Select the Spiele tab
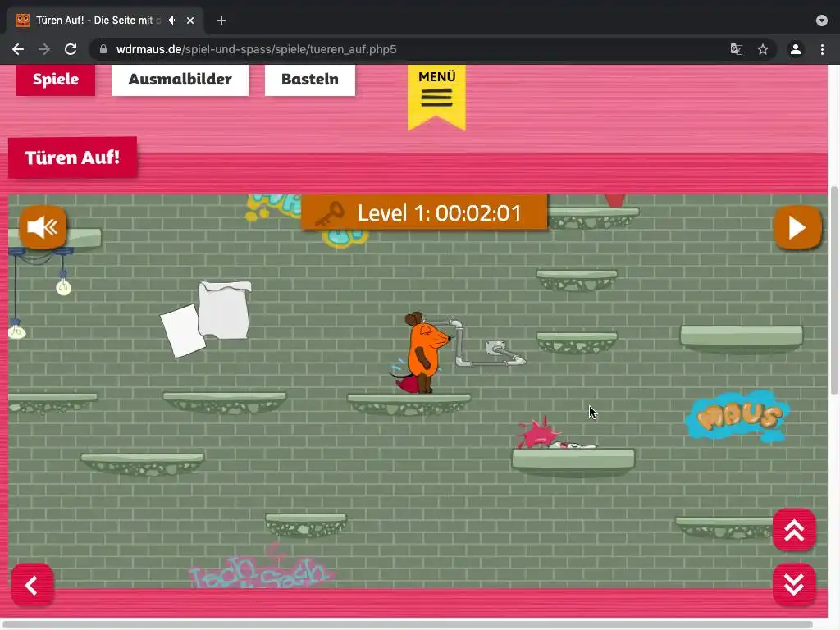 click(x=56, y=80)
